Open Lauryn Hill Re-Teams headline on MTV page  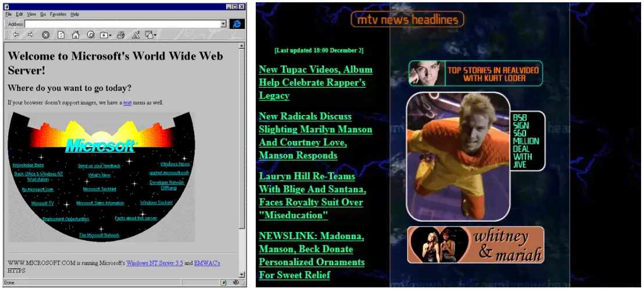312,196
